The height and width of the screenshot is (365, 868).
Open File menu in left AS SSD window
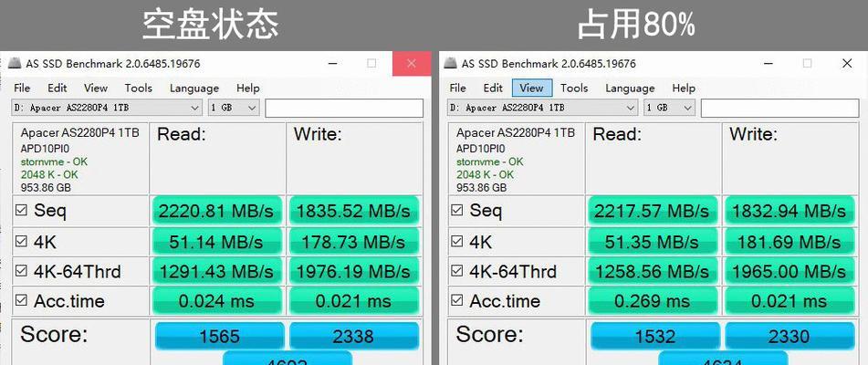click(x=22, y=88)
